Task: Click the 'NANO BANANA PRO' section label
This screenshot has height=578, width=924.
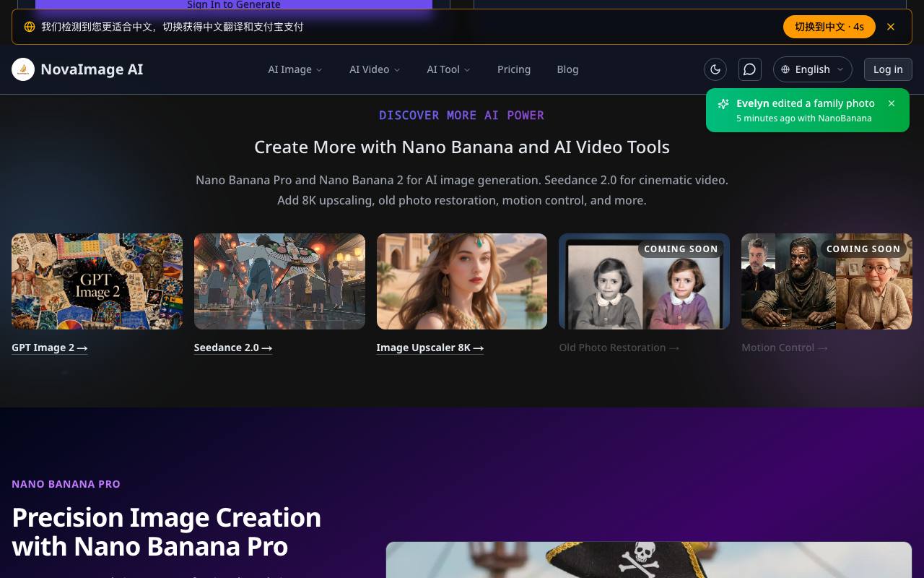Action: [66, 484]
